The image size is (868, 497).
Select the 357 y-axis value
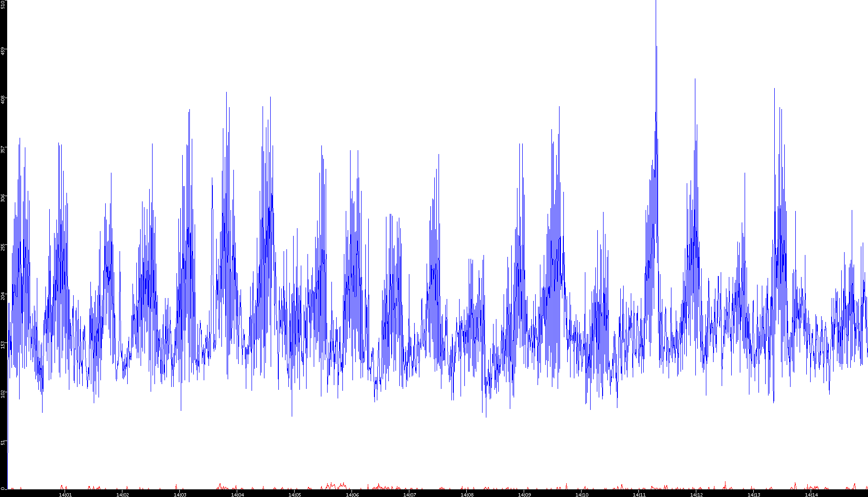[3, 149]
